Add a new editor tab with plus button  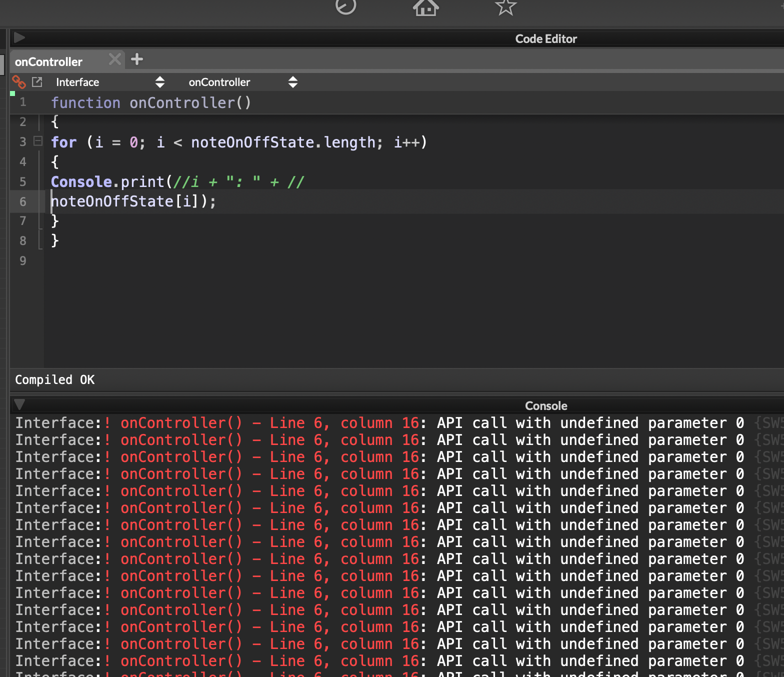[137, 59]
